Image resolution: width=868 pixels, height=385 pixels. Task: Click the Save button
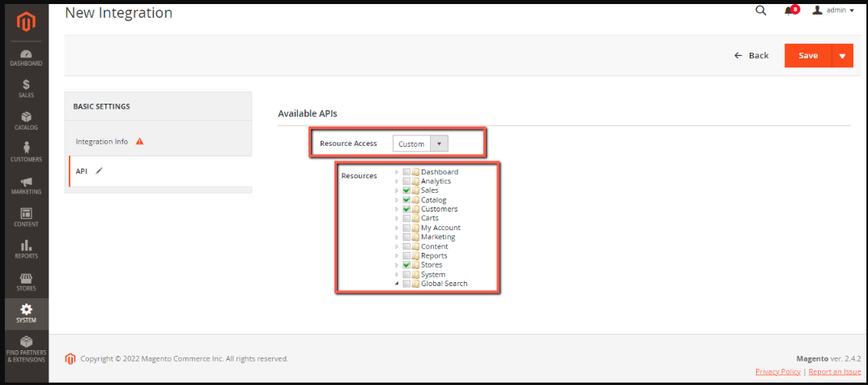tap(807, 55)
